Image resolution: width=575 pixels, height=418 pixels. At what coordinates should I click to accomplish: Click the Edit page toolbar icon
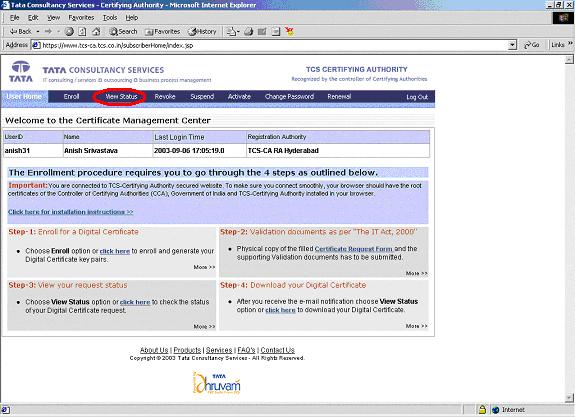click(x=262, y=32)
